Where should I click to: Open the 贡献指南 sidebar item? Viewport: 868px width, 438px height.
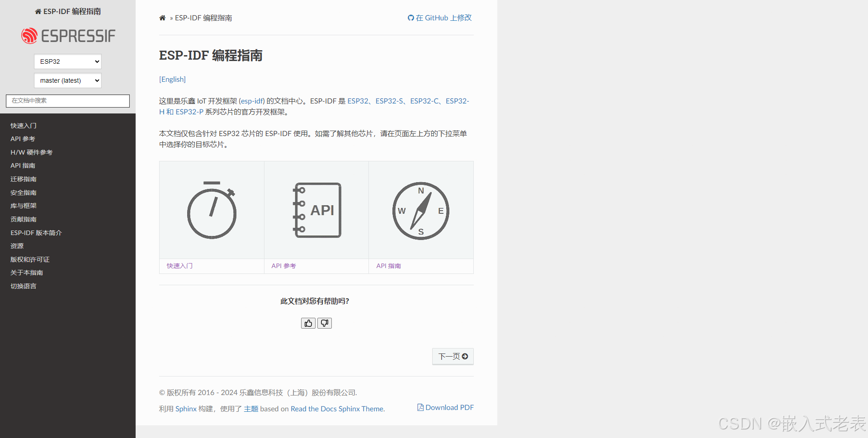[x=24, y=219]
